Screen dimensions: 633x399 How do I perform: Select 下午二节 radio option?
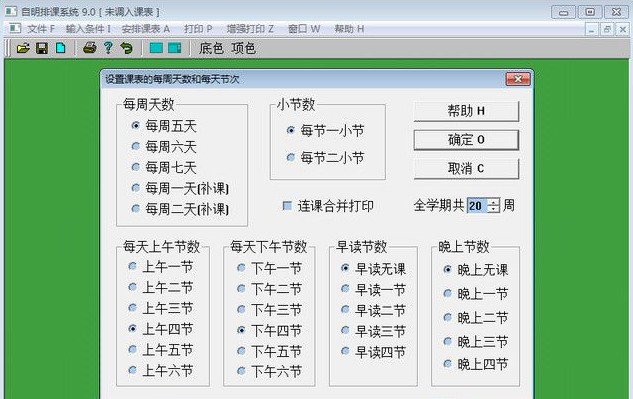point(270,289)
